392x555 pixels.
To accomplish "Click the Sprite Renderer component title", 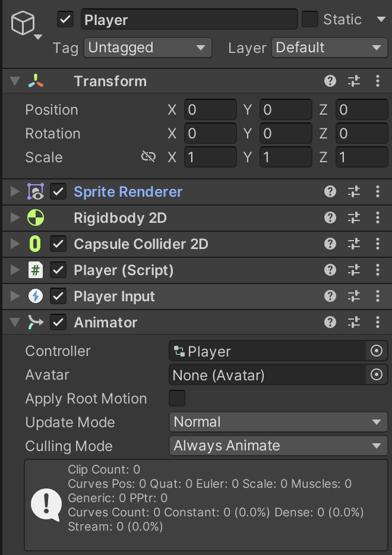I will point(128,192).
